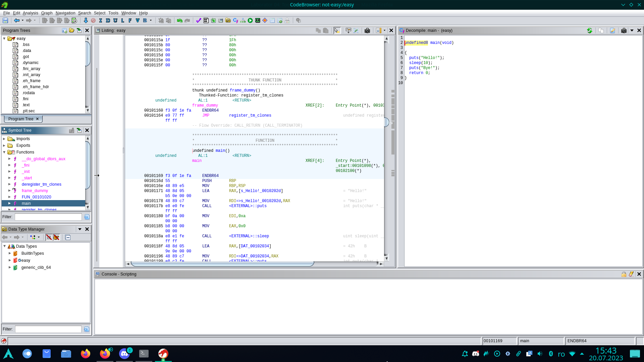The width and height of the screenshot is (644, 362).
Task: Open the Script Manager green play icon
Action: [x=250, y=21]
